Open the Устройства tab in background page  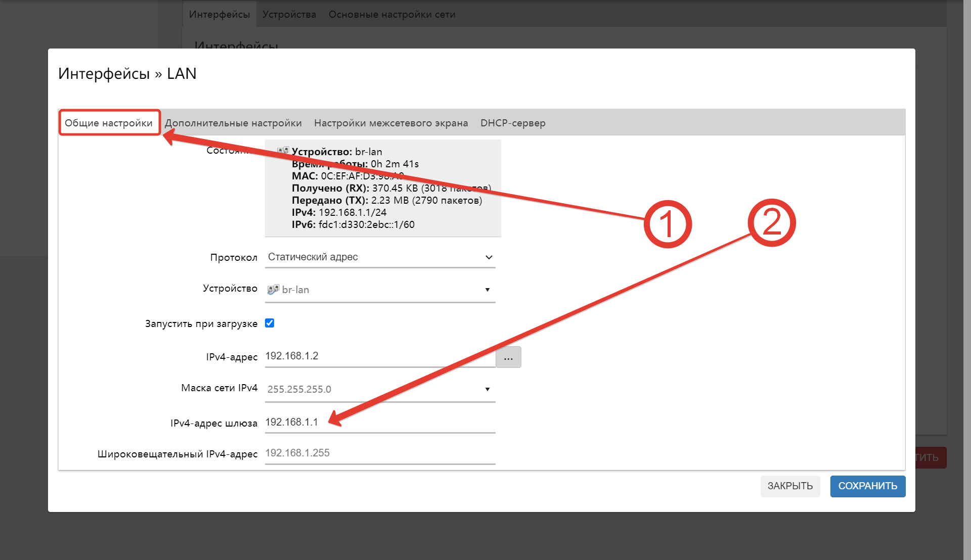click(289, 14)
